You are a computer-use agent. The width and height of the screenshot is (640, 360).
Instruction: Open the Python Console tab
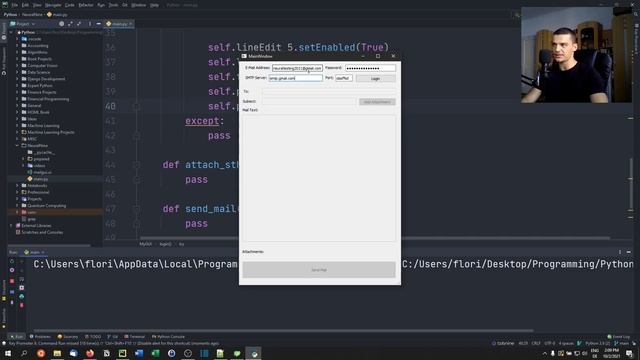click(x=168, y=337)
